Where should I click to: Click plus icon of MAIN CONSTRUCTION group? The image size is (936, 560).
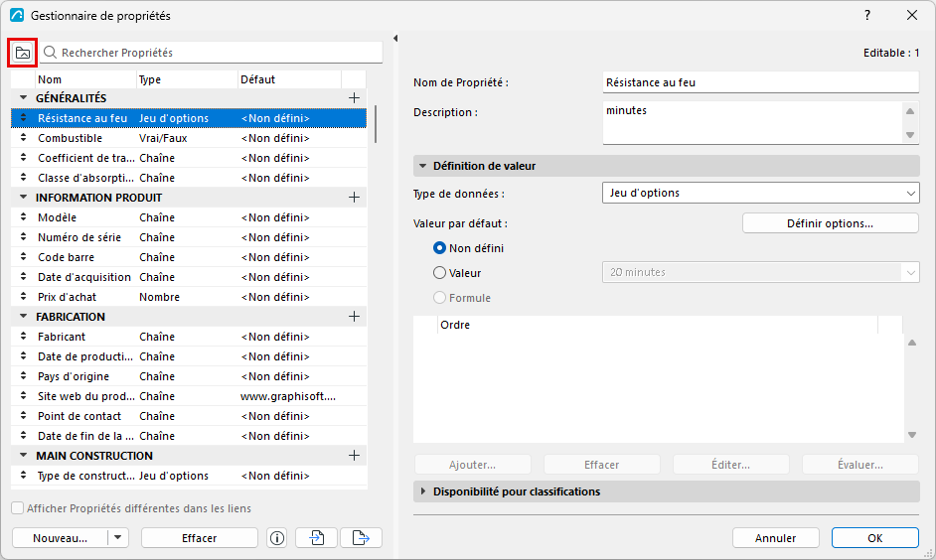[354, 456]
